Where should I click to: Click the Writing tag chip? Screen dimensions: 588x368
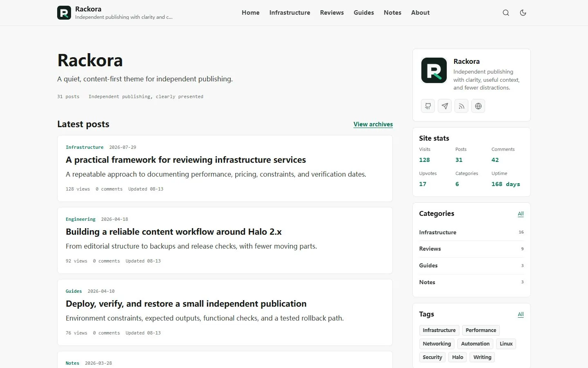pos(482,357)
